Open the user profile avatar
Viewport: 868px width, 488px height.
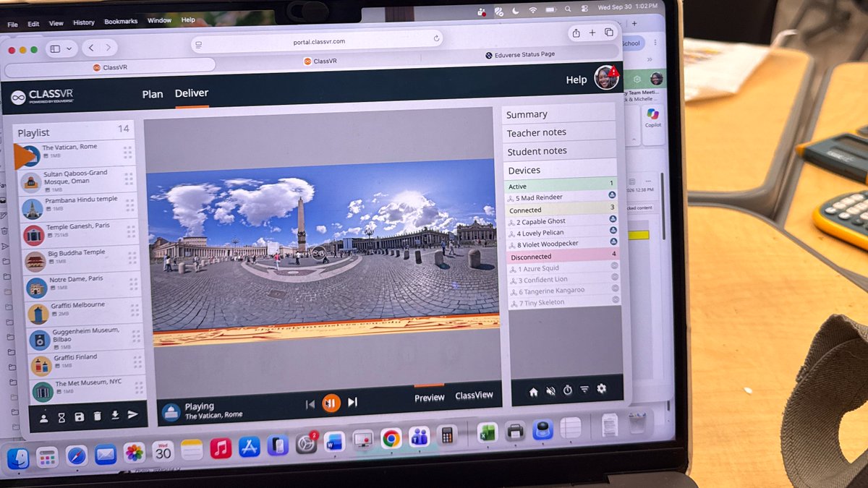(x=605, y=78)
